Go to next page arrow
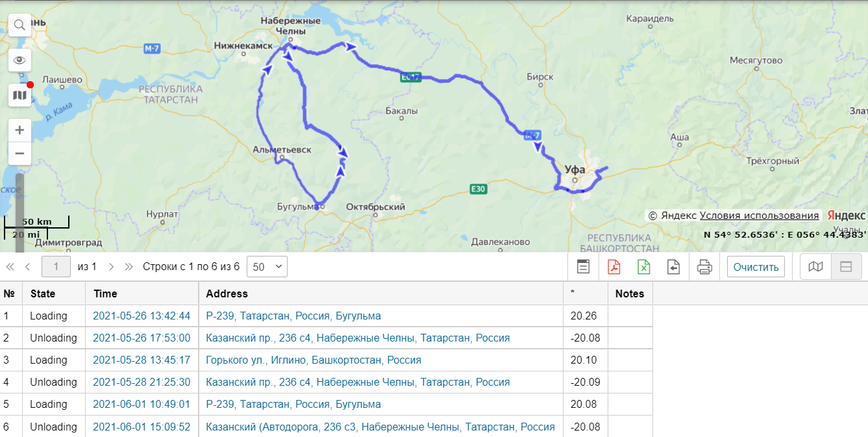Image resolution: width=868 pixels, height=437 pixels. [111, 267]
